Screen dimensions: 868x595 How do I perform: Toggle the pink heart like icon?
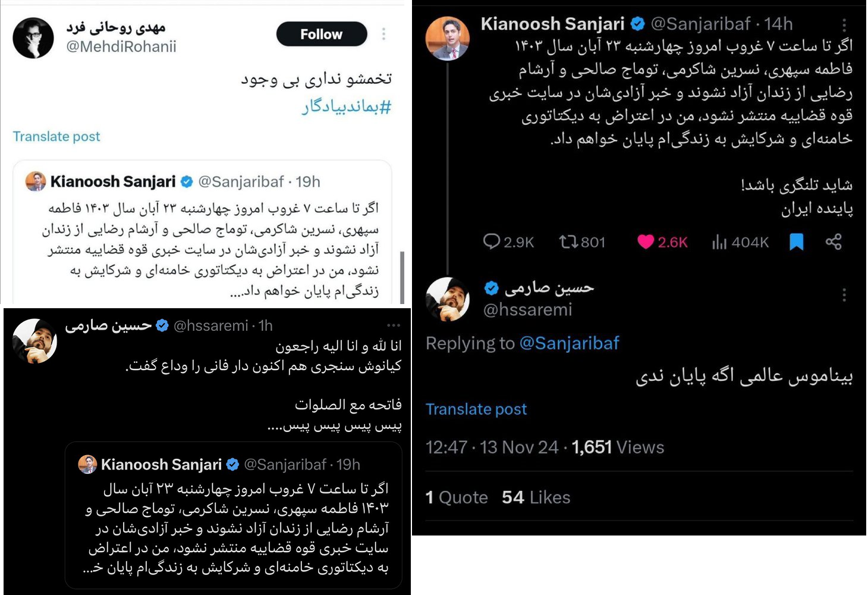click(x=646, y=242)
